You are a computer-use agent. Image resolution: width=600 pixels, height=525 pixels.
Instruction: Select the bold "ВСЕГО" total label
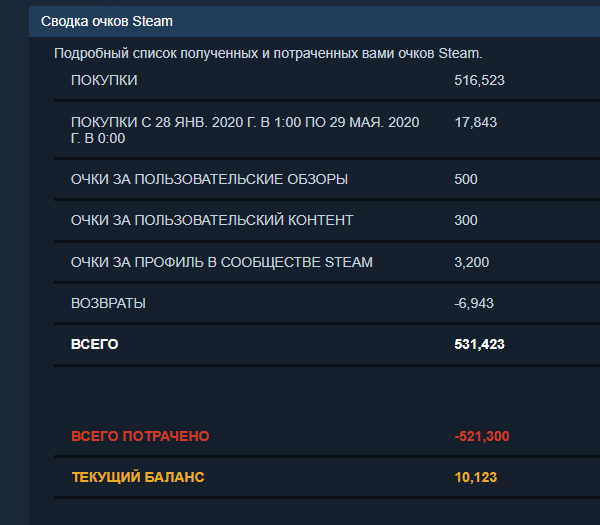94,344
